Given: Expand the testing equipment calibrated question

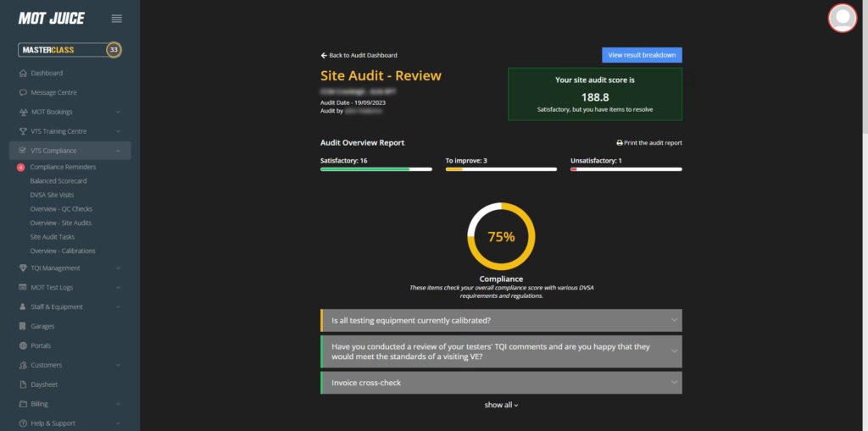Looking at the screenshot, I should (674, 320).
